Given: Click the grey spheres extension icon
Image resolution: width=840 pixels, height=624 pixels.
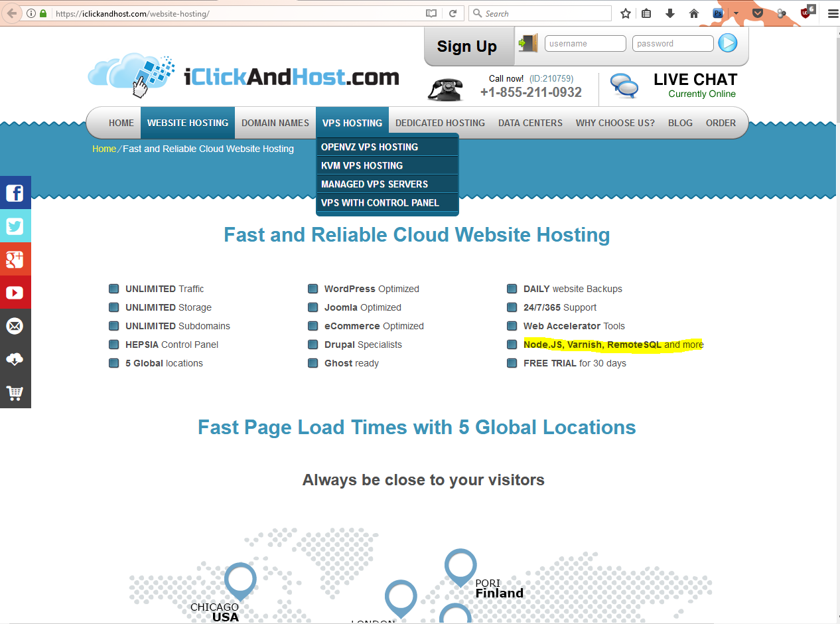Looking at the screenshot, I should click(x=782, y=13).
